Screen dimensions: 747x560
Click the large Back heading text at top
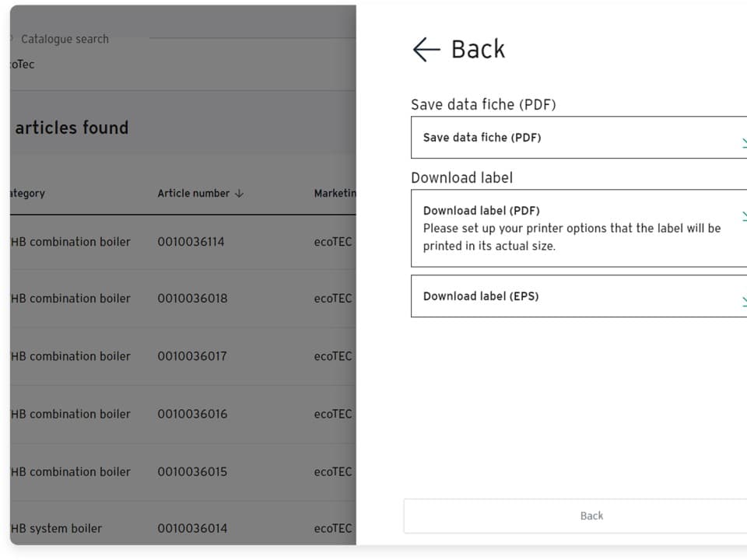tap(478, 50)
